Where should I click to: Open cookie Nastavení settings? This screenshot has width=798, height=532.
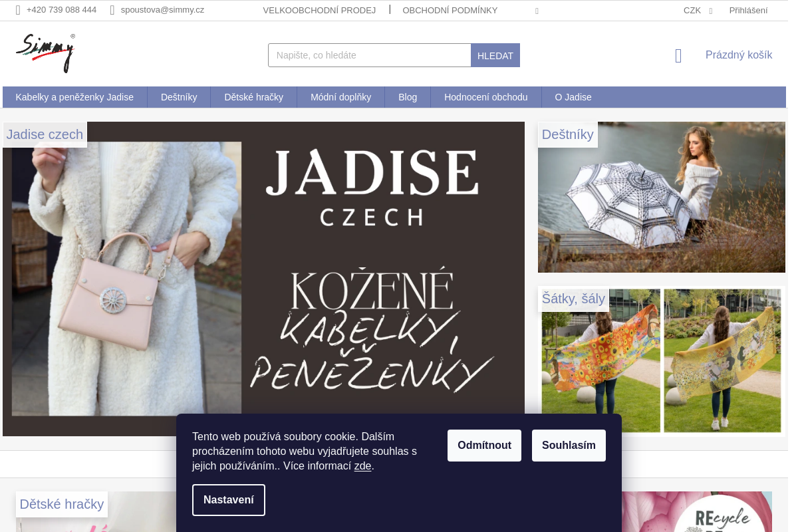point(229,500)
